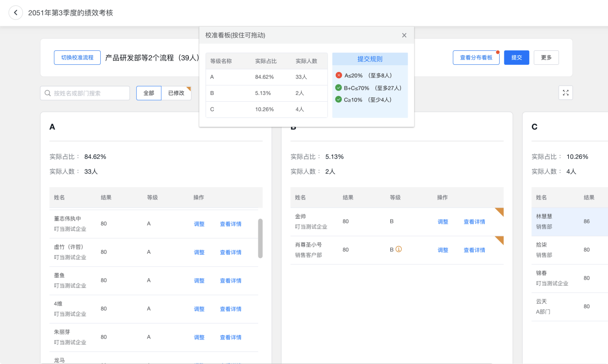The height and width of the screenshot is (364, 608).
Task: Click the name 朱丽芽 in A list
Action: click(x=62, y=332)
